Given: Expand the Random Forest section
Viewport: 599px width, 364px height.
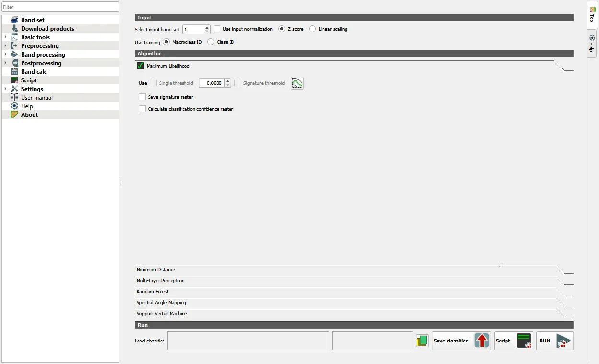Looking at the screenshot, I should pos(354,292).
